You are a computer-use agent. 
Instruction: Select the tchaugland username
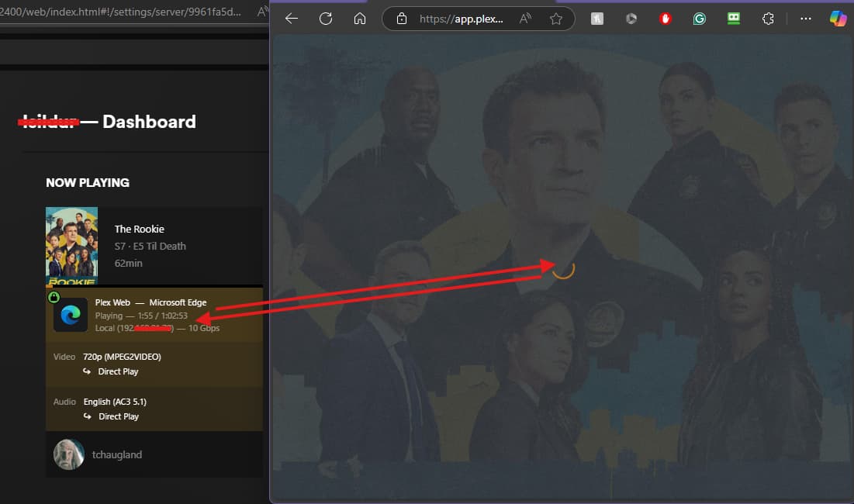(117, 454)
